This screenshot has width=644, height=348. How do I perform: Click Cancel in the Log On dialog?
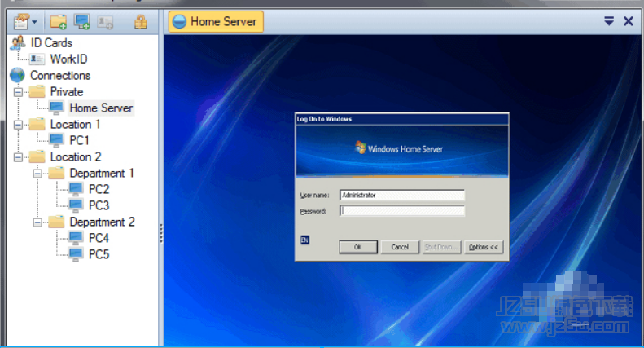[400, 247]
